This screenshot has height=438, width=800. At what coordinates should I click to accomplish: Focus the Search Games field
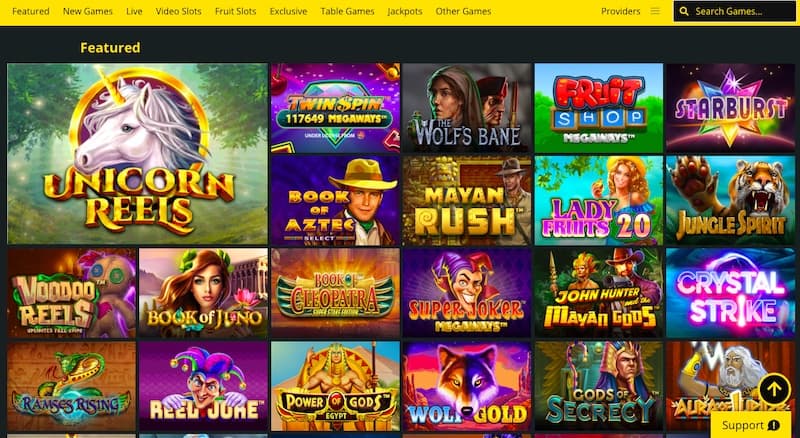point(734,11)
